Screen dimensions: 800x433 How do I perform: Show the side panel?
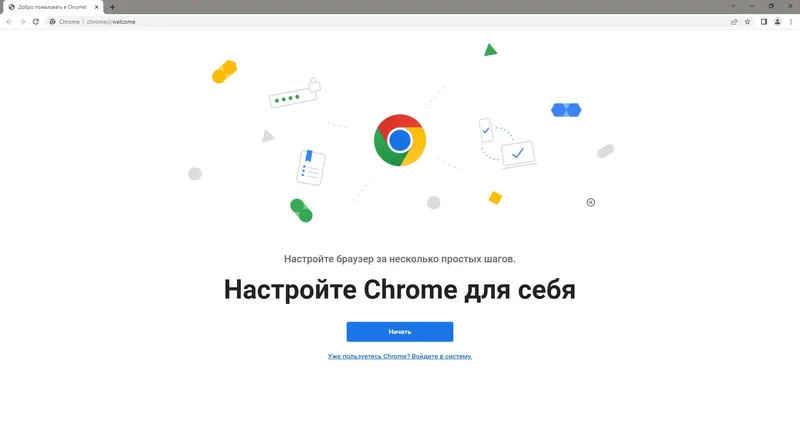(x=764, y=22)
